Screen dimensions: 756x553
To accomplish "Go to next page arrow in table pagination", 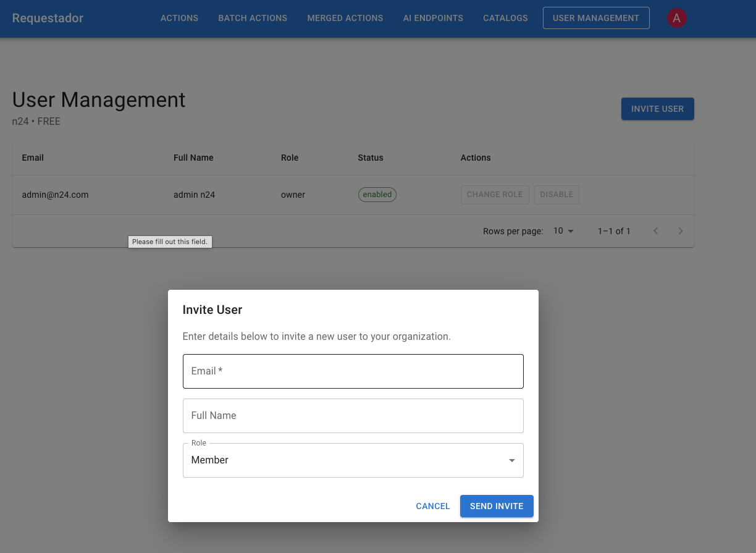I will click(x=681, y=231).
